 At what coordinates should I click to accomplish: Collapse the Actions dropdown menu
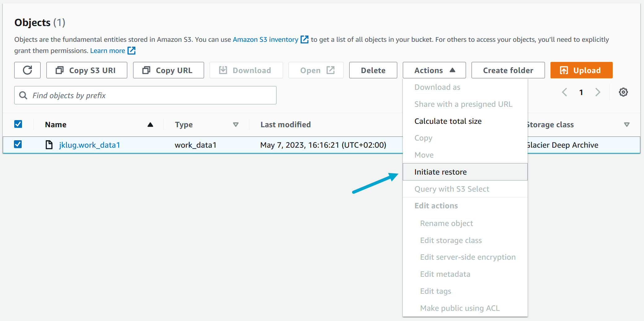[x=434, y=70]
